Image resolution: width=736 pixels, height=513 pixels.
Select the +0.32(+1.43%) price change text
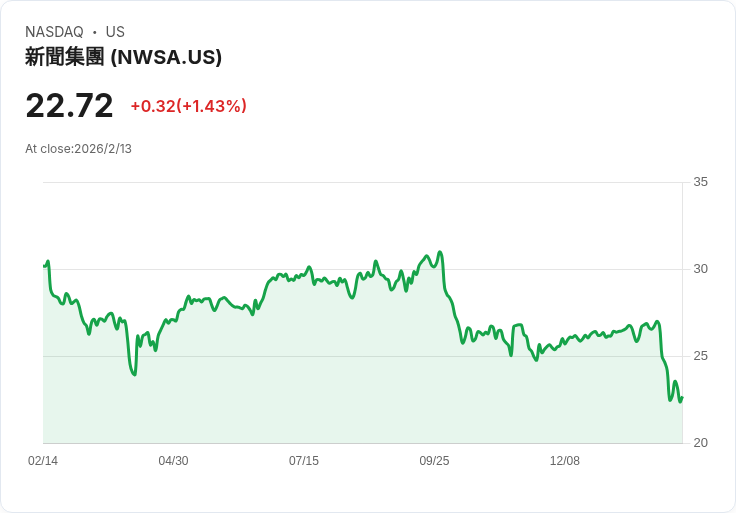coord(188,106)
